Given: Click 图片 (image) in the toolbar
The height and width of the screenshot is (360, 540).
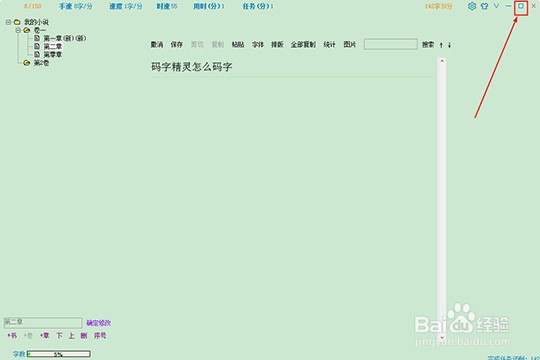Looking at the screenshot, I should (x=350, y=44).
